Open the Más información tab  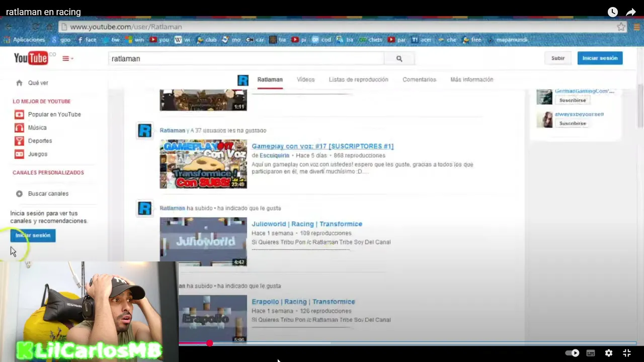coord(472,79)
